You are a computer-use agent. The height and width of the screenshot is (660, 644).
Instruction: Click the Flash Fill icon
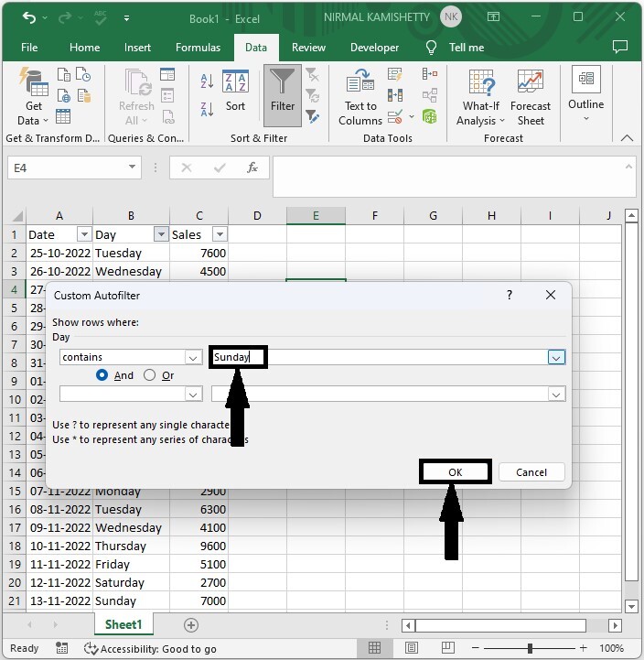pyautogui.click(x=394, y=74)
